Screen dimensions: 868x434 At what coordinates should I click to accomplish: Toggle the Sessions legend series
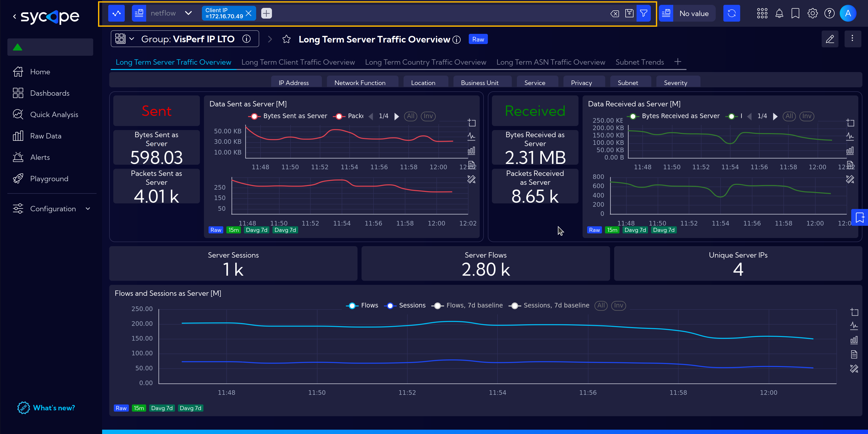coord(405,305)
